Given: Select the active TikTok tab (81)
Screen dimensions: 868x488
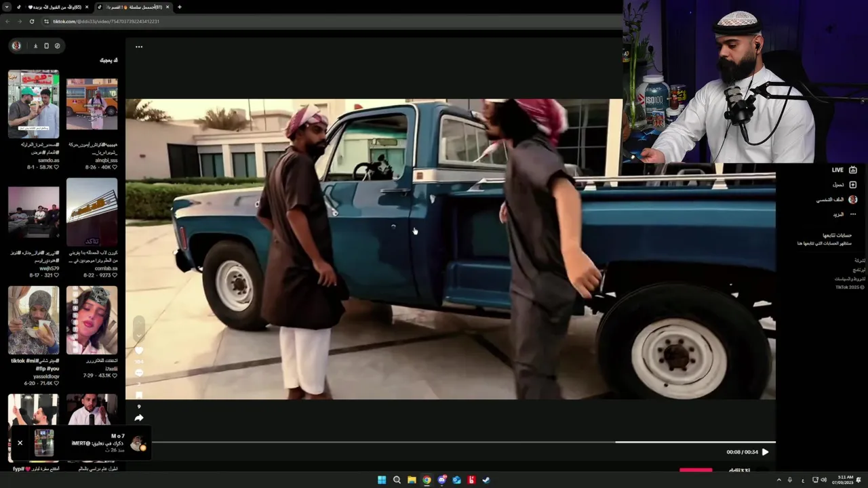Looking at the screenshot, I should (132, 7).
